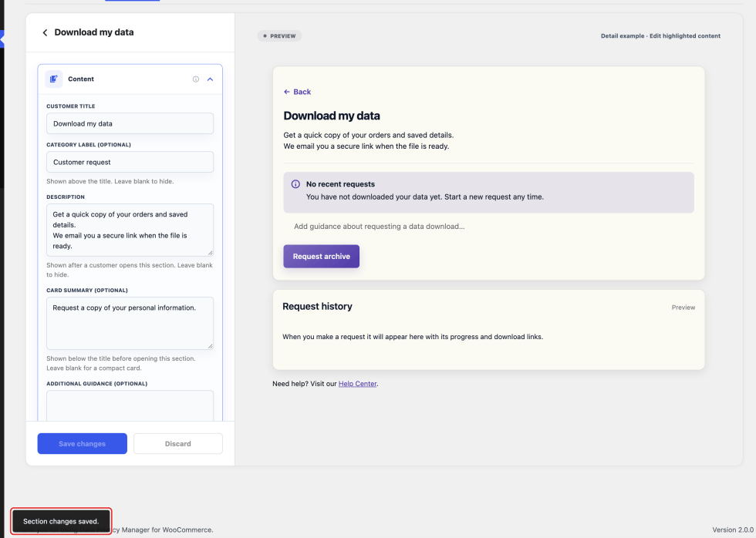756x538 pixels.
Task: Click the PREVIEW badge
Action: (x=279, y=36)
